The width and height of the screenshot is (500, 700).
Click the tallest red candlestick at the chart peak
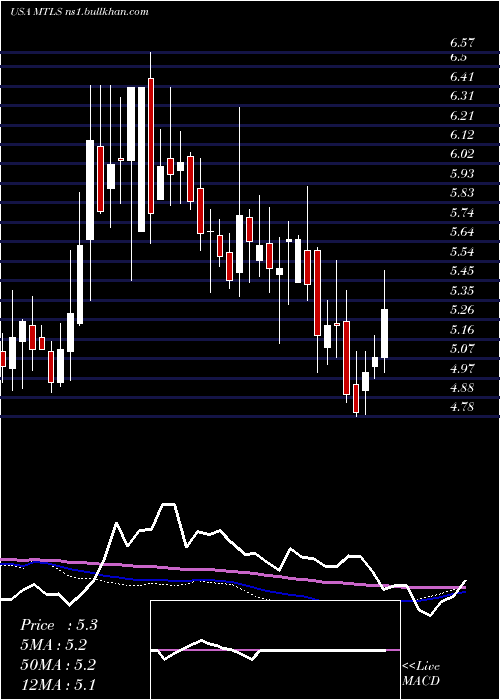coord(151,146)
